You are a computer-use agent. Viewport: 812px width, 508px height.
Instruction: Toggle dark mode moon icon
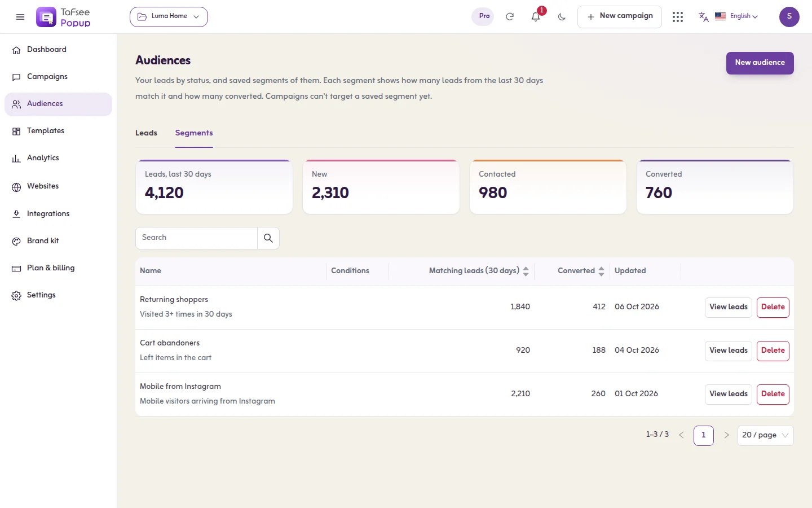562,17
